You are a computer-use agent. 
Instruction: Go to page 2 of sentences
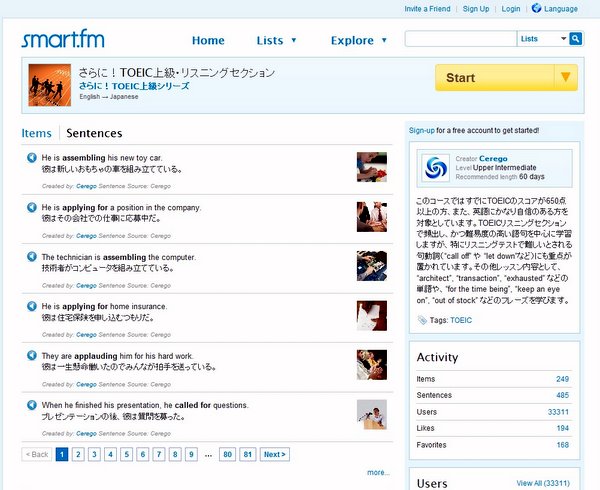coord(78,454)
